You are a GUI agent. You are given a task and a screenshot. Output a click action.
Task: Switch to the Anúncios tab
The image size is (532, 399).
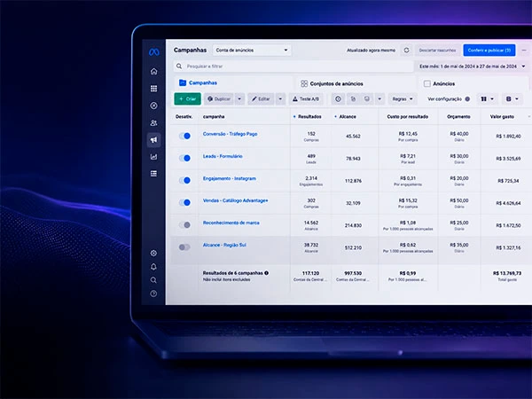click(x=473, y=83)
